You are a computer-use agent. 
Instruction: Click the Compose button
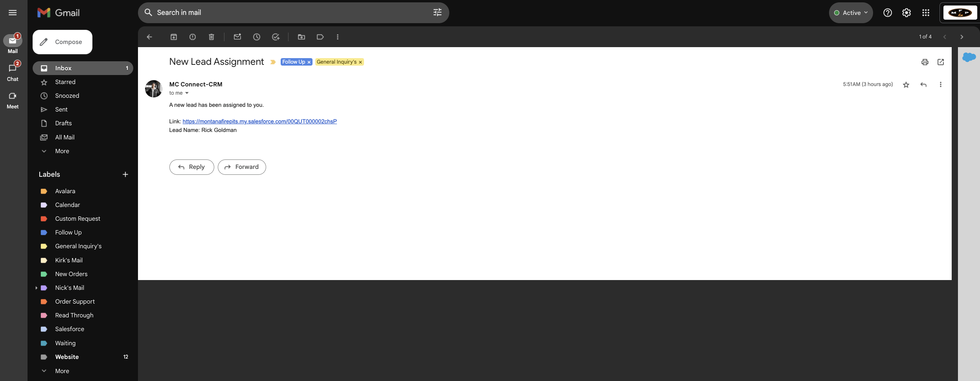click(x=63, y=42)
